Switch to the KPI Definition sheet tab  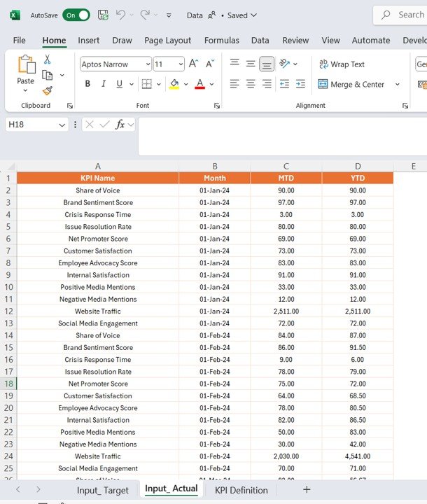pos(241,490)
